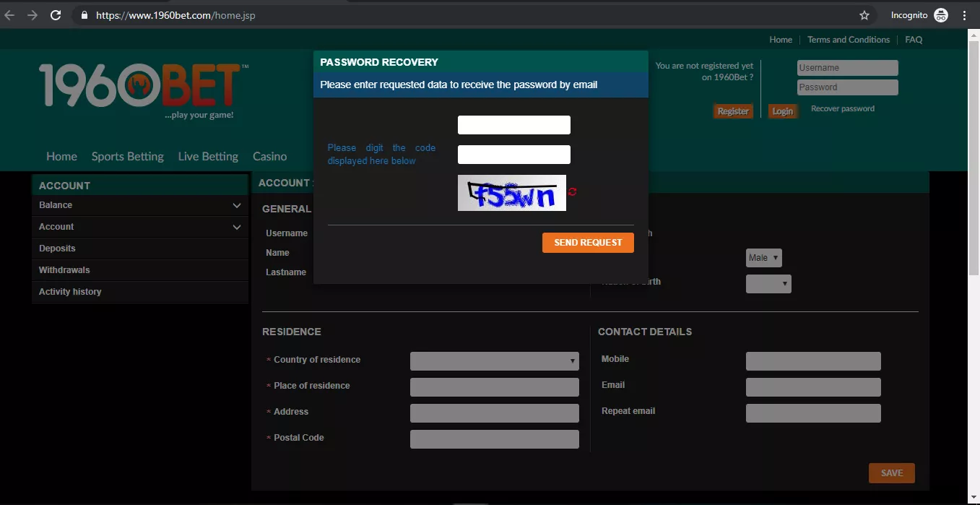Click the browser back arrow
980x505 pixels.
[9, 14]
